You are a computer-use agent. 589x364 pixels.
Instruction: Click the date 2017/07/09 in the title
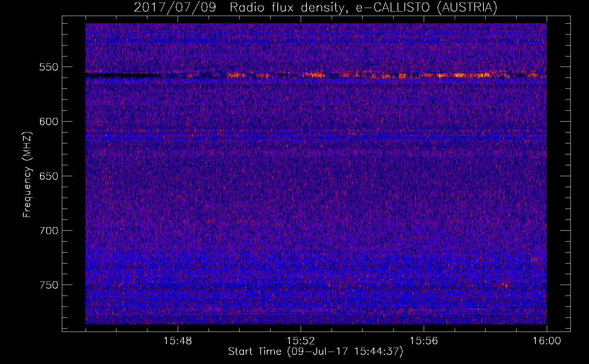pos(175,7)
